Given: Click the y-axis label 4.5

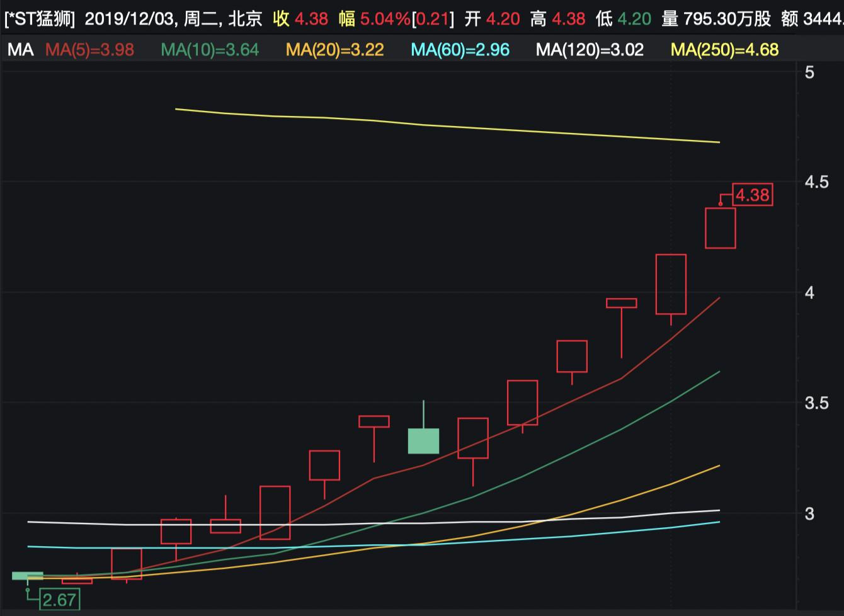Looking at the screenshot, I should pyautogui.click(x=818, y=182).
